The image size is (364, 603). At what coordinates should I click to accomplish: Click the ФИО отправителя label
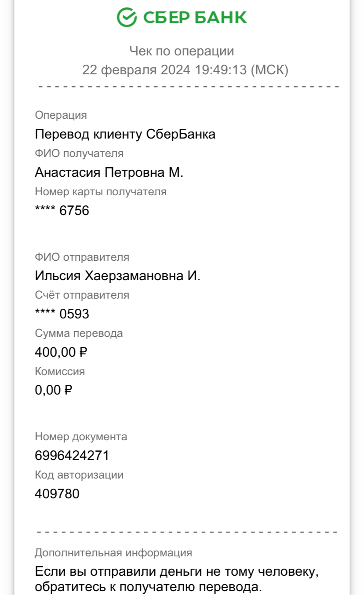click(x=82, y=257)
